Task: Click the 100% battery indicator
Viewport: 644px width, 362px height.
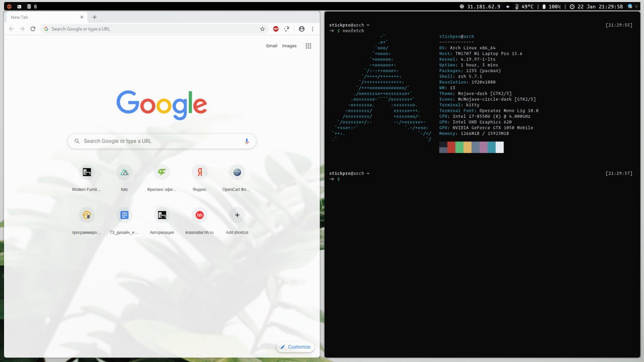Action: 551,7
